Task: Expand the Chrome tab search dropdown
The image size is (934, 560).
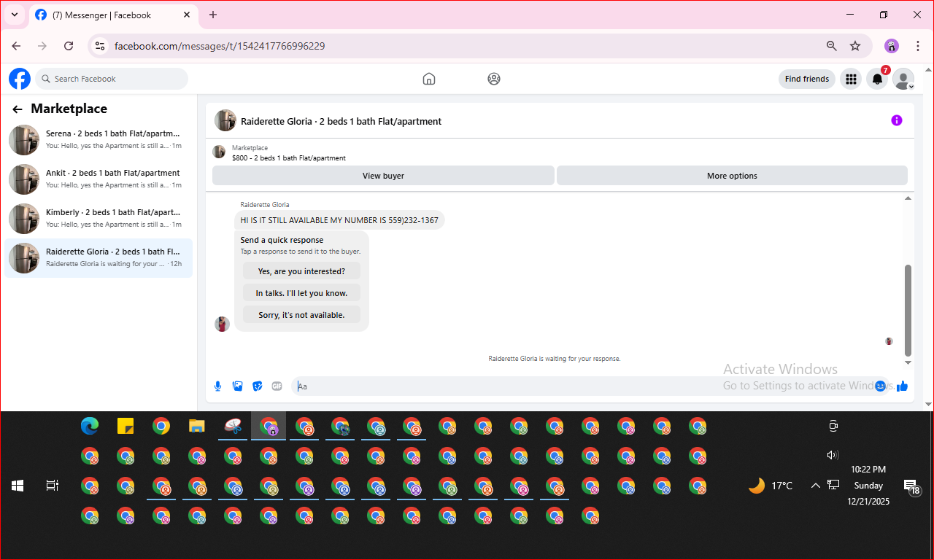Action: pyautogui.click(x=14, y=15)
